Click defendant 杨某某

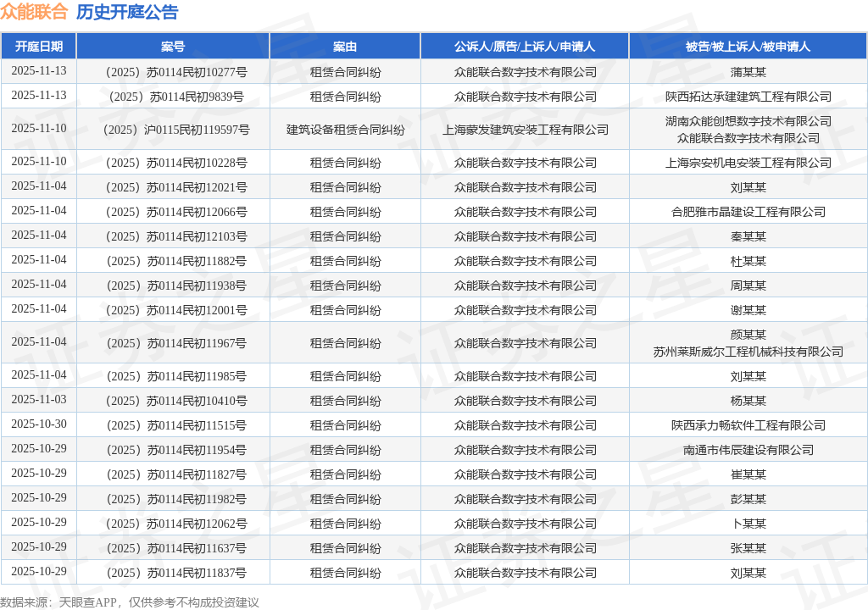748,400
